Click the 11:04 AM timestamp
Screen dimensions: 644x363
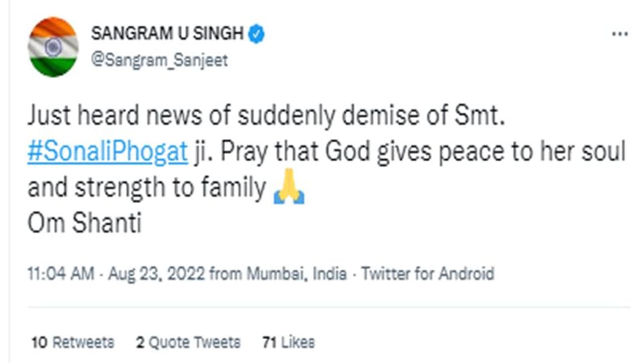pos(60,274)
